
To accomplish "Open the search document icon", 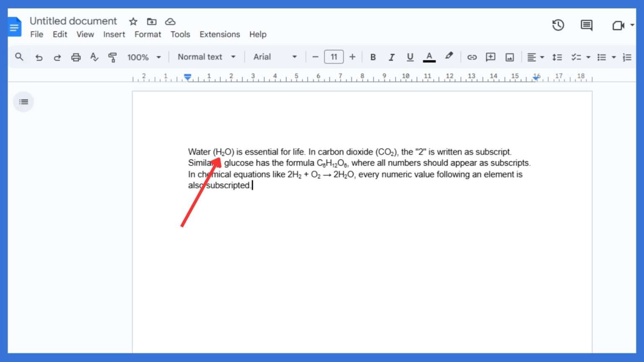I will [19, 56].
